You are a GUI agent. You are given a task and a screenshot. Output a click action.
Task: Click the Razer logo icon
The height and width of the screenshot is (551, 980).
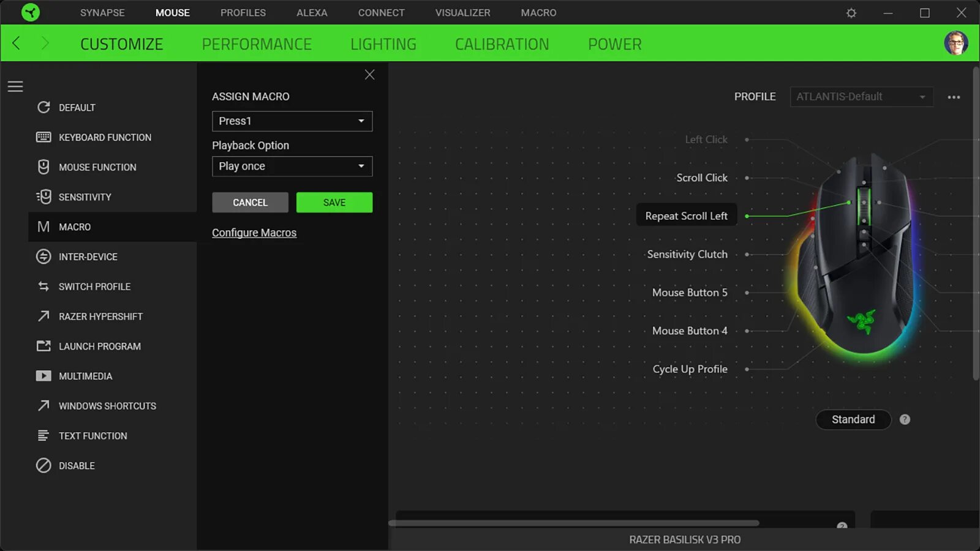(x=30, y=12)
